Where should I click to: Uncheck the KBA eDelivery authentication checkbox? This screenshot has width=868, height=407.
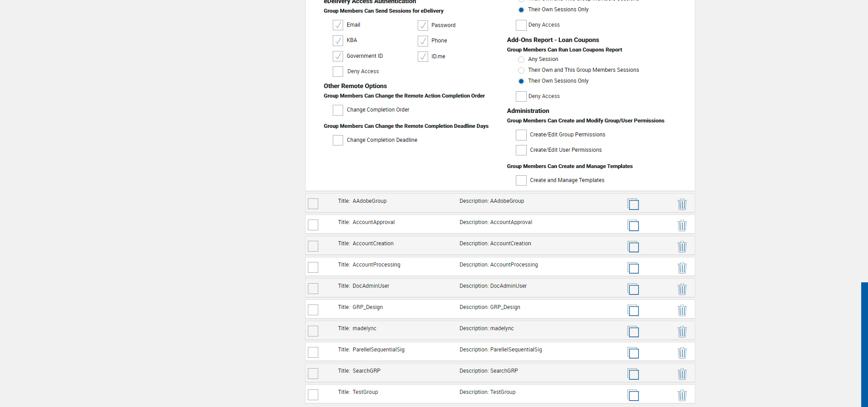(338, 41)
